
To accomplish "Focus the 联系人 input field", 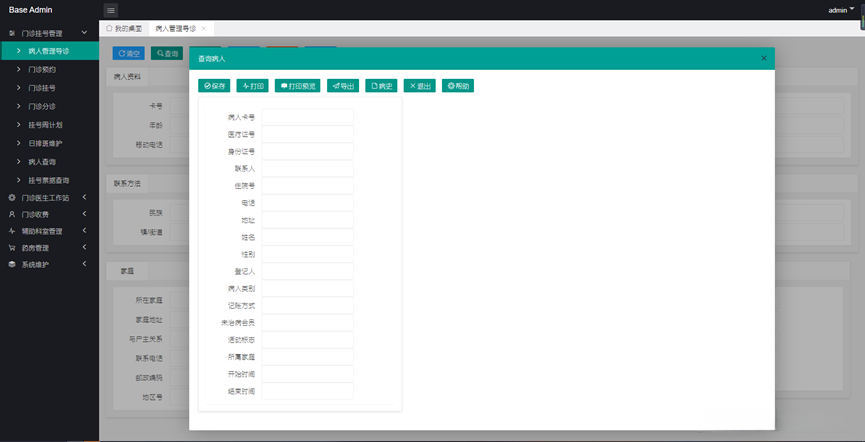I will [307, 169].
